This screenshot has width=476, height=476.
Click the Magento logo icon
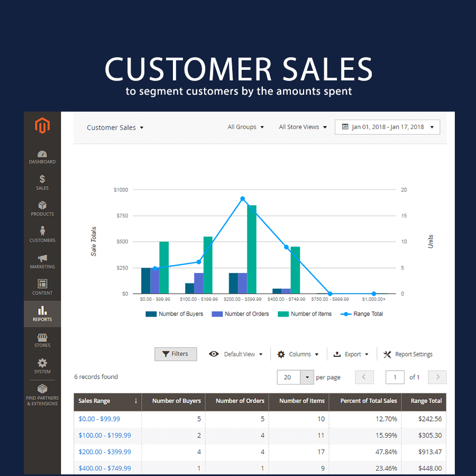[42, 126]
